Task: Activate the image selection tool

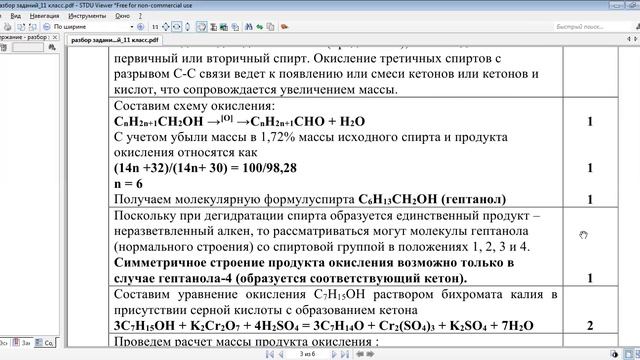Action: pyautogui.click(x=224, y=27)
